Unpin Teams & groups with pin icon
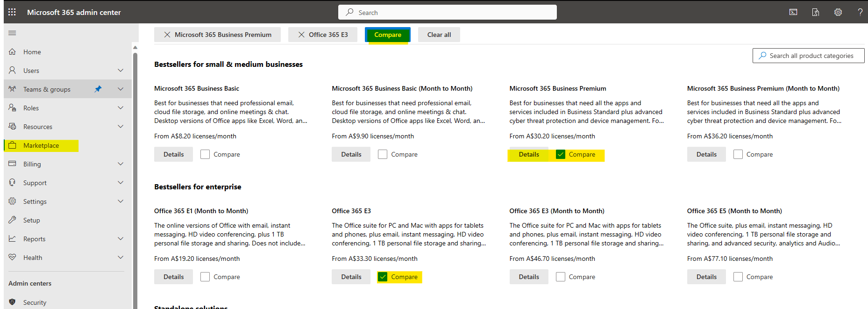 (x=98, y=89)
